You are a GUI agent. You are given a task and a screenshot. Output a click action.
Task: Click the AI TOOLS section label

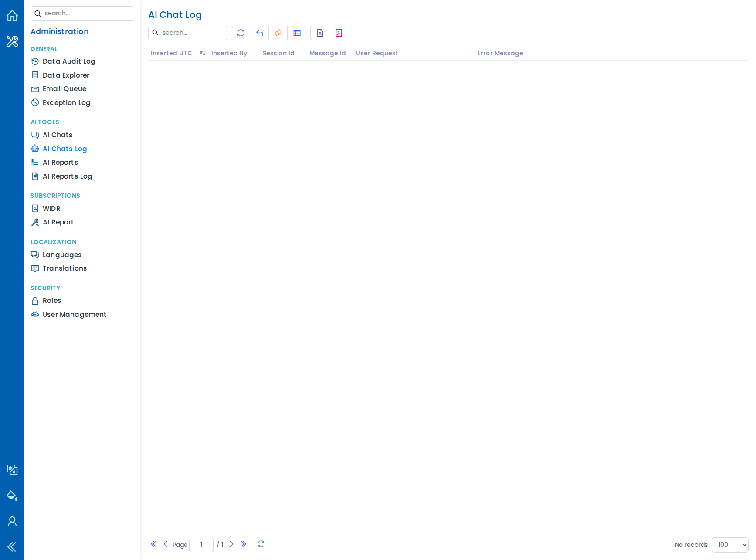[x=45, y=122]
